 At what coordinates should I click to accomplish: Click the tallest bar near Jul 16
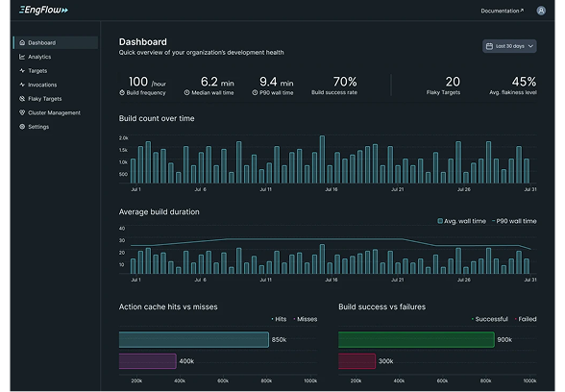[322, 159]
